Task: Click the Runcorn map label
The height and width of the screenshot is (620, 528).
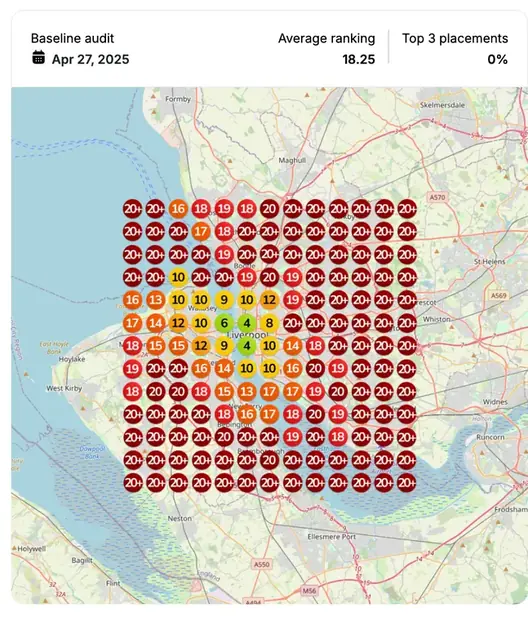Action: point(490,437)
